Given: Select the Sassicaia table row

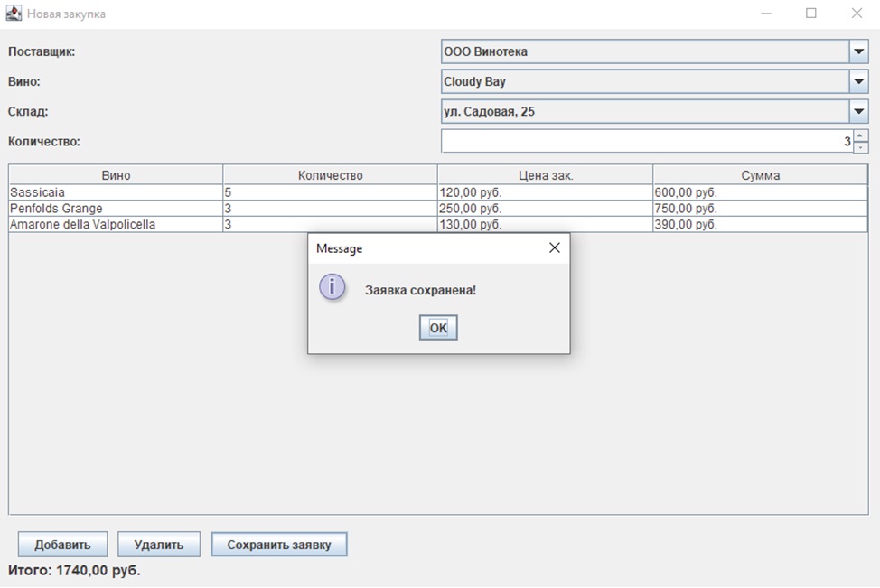Looking at the screenshot, I should (116, 192).
